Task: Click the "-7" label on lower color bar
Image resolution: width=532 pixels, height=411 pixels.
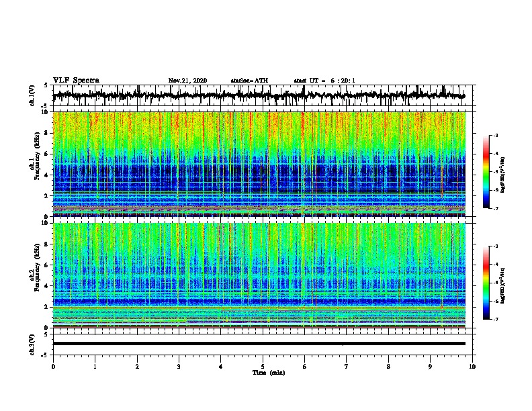Action: click(496, 319)
